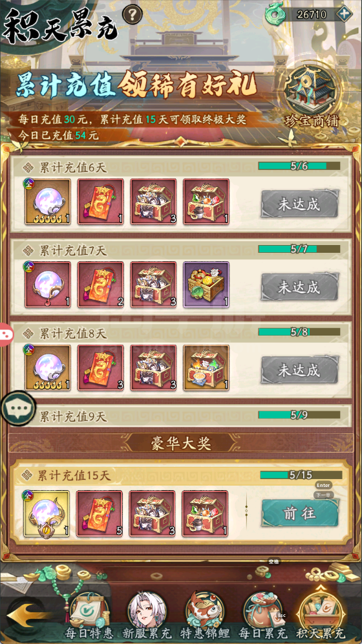
Task: Open hero chest reward in 累计充值15天
Action: point(153,514)
